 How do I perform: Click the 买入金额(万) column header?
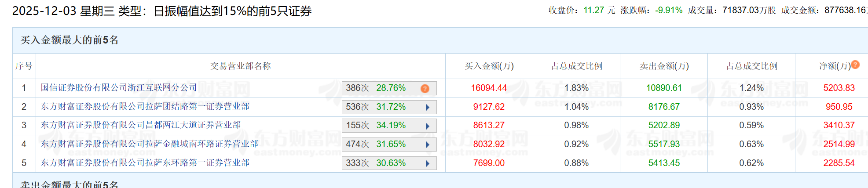pyautogui.click(x=489, y=66)
